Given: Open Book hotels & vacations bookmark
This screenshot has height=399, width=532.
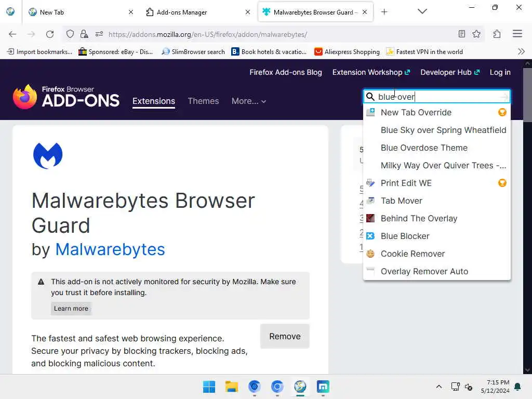Looking at the screenshot, I should (x=269, y=51).
